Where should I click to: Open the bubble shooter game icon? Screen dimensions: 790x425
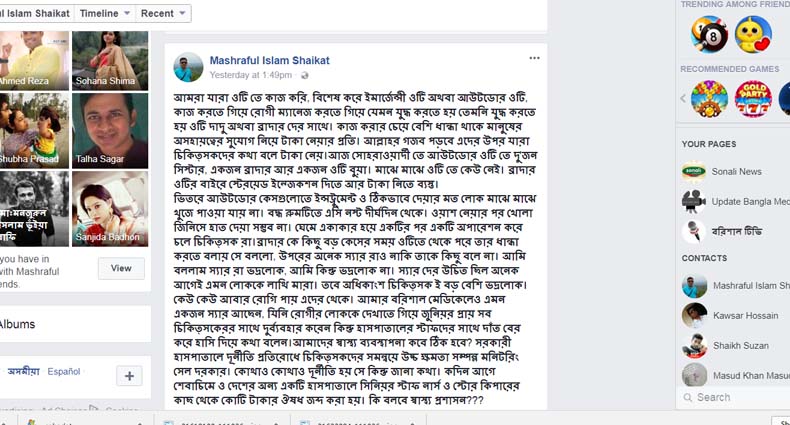[x=709, y=99]
